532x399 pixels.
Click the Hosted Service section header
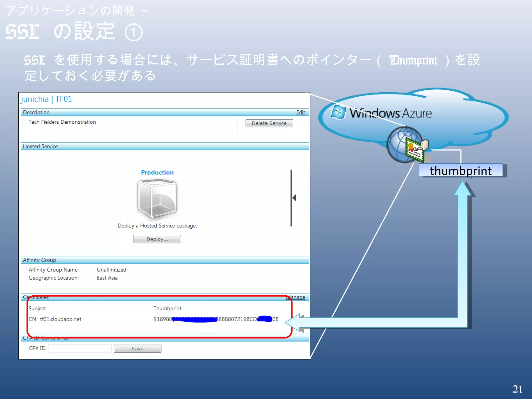pos(165,147)
